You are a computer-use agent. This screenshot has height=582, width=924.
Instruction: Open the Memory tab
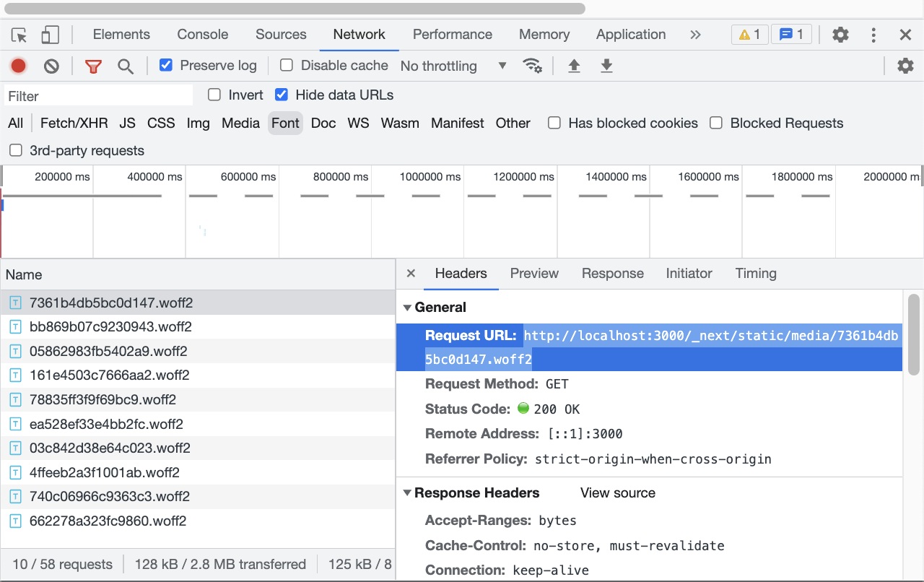pyautogui.click(x=544, y=34)
